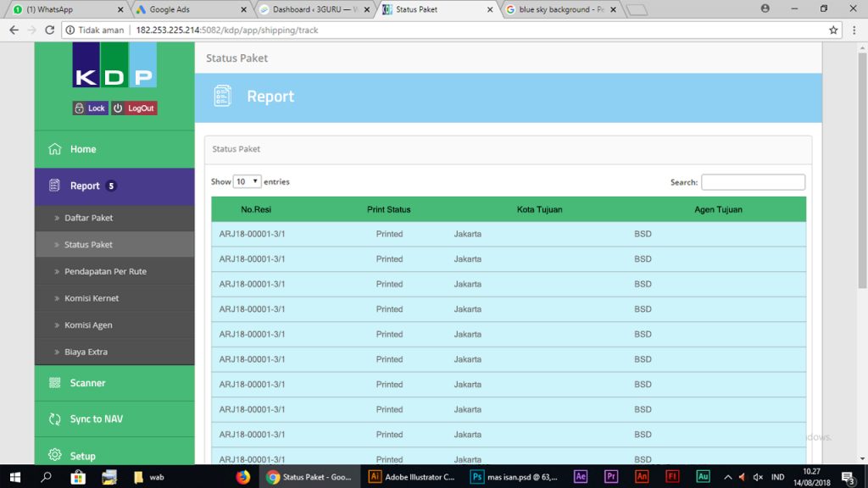Sort by Kota Tujuan column header
Screen dimensions: 868x488
point(539,210)
